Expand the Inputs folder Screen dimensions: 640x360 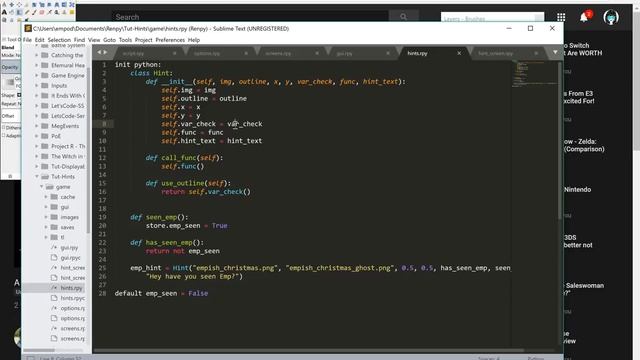point(37,86)
